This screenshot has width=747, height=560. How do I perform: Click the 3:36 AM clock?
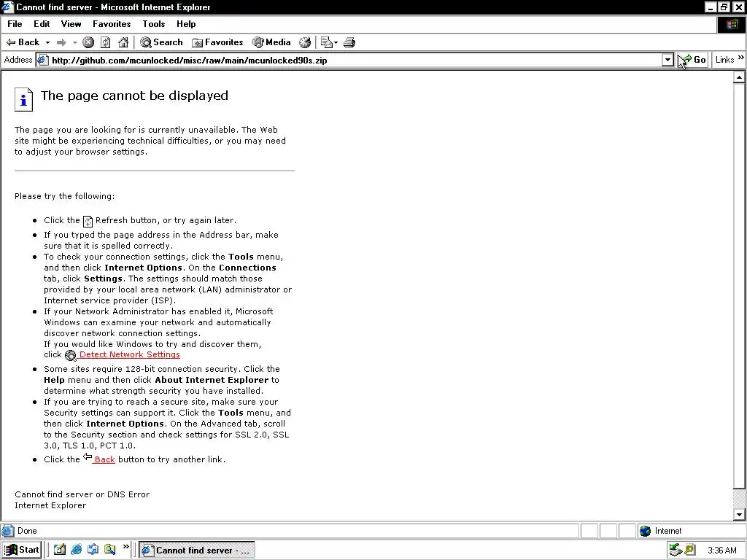(x=721, y=551)
